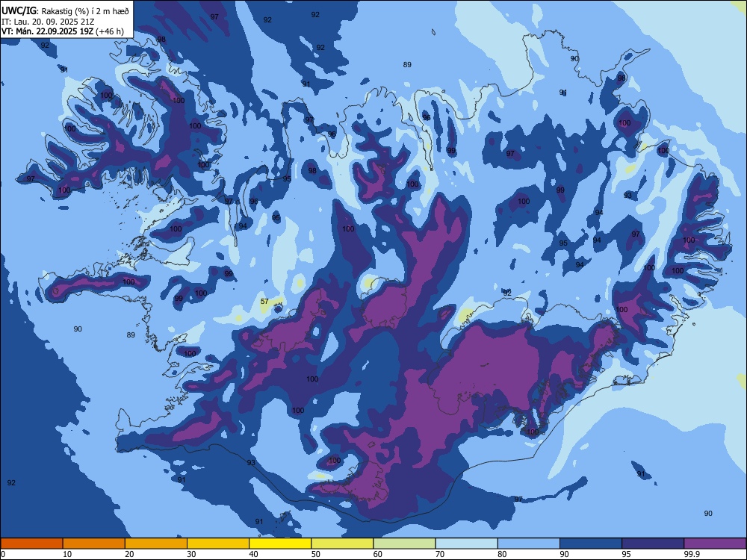Select the orange 10–20 legend color block
The image size is (747, 560).
pos(94,544)
